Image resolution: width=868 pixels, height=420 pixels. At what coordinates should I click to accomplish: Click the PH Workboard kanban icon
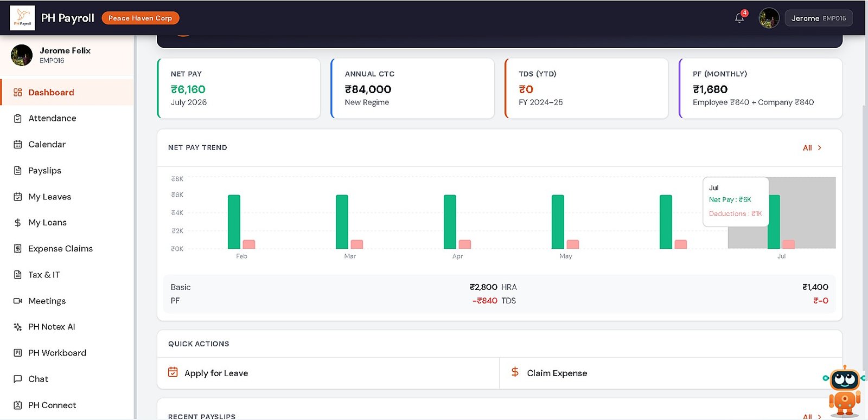click(18, 353)
